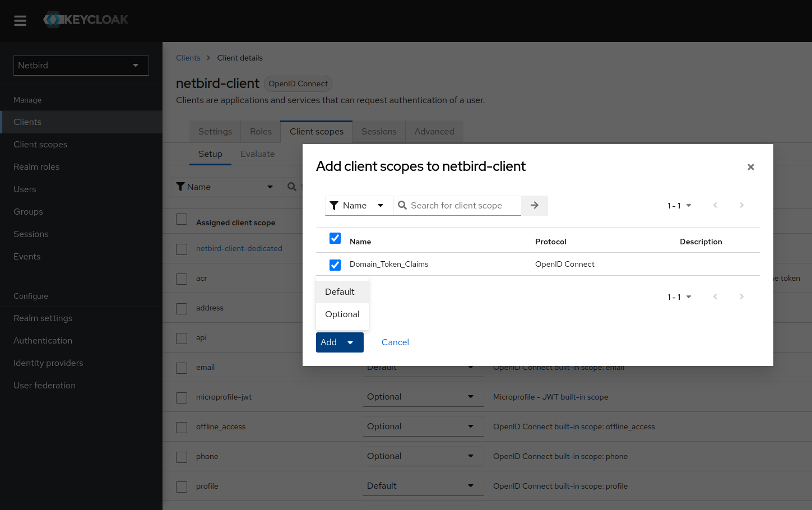Check the microprofile-jwt row checkbox

coord(182,397)
